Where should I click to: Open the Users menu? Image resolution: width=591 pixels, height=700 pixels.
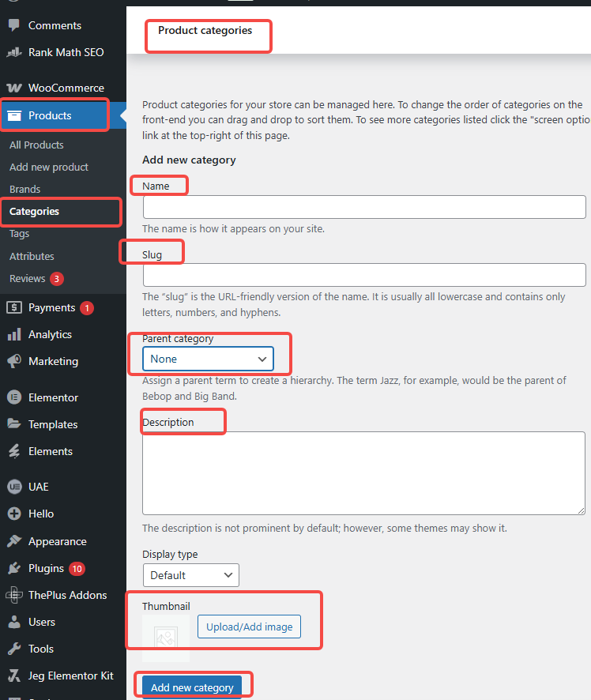[x=42, y=622]
